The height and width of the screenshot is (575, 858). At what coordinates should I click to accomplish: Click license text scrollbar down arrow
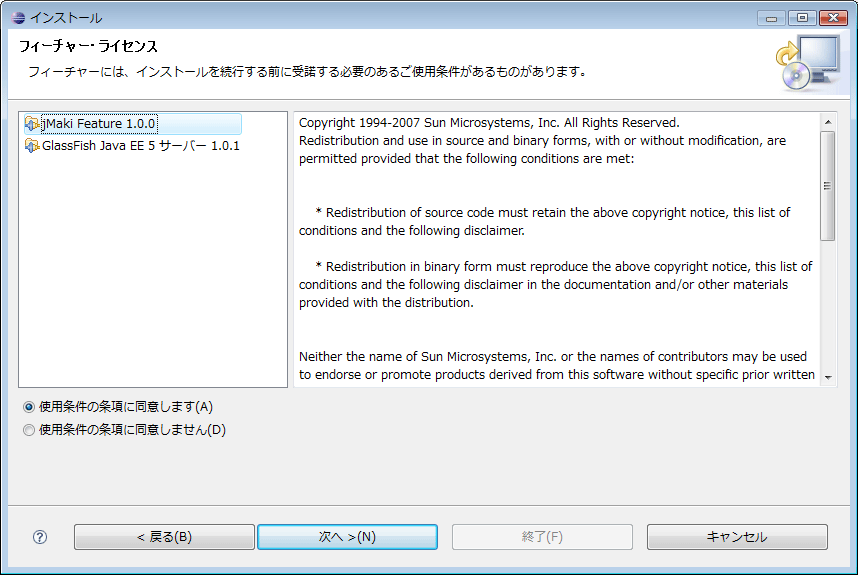828,377
